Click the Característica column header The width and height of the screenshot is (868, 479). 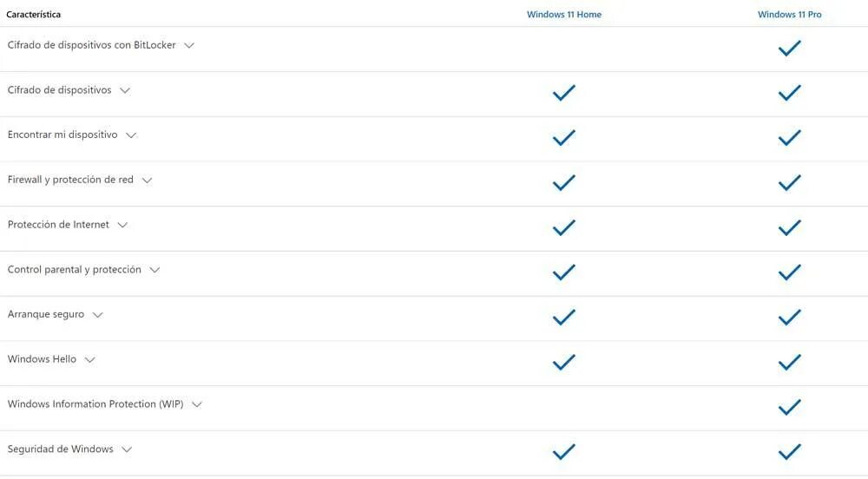(34, 15)
